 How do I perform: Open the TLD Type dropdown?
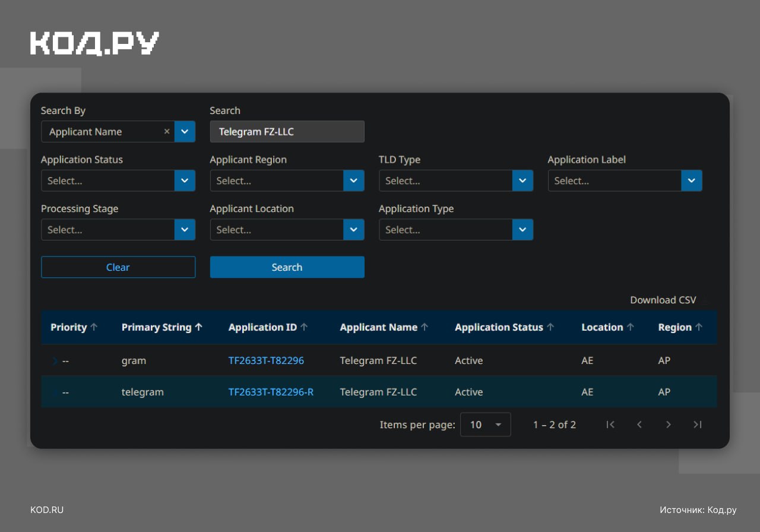click(x=522, y=180)
